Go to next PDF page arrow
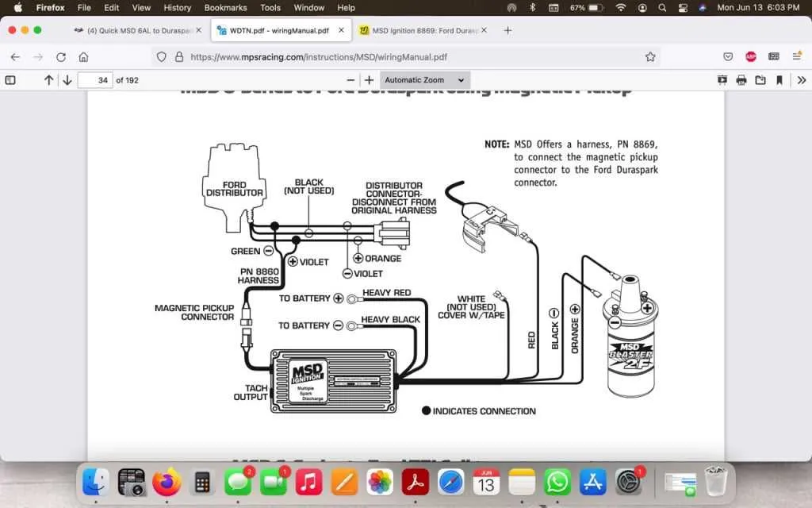 (67, 80)
